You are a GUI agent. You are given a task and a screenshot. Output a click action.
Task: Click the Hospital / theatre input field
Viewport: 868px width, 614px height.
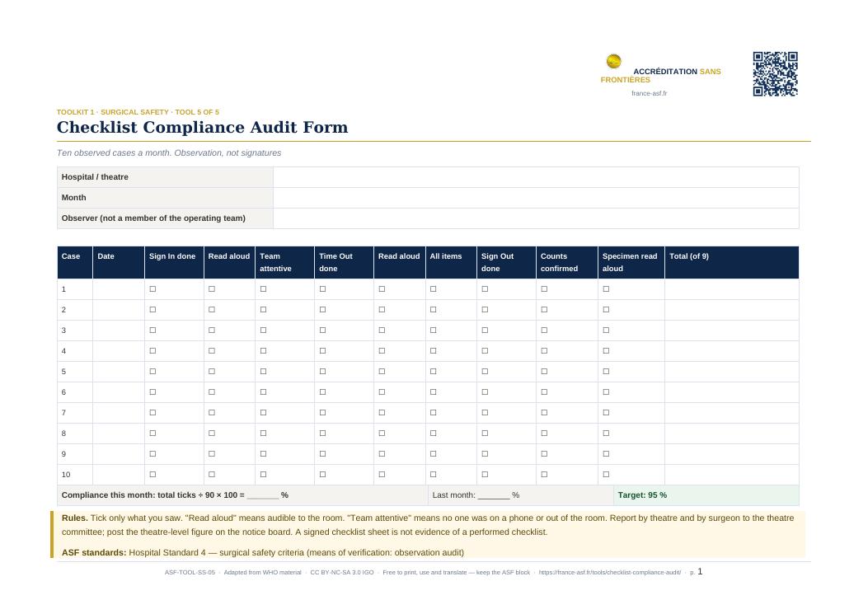[536, 177]
